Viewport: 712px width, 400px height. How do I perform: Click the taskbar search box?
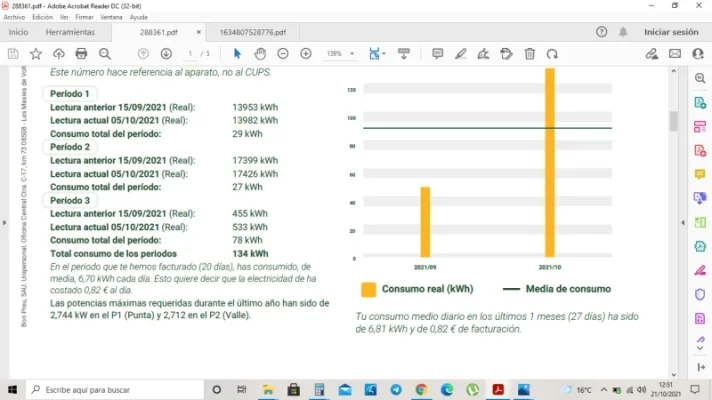pos(114,390)
